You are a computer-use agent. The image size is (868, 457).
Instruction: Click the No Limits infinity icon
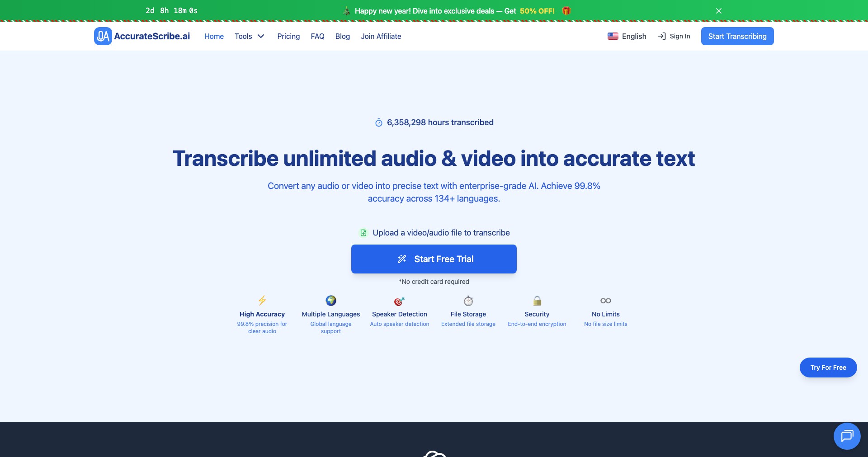click(x=606, y=301)
